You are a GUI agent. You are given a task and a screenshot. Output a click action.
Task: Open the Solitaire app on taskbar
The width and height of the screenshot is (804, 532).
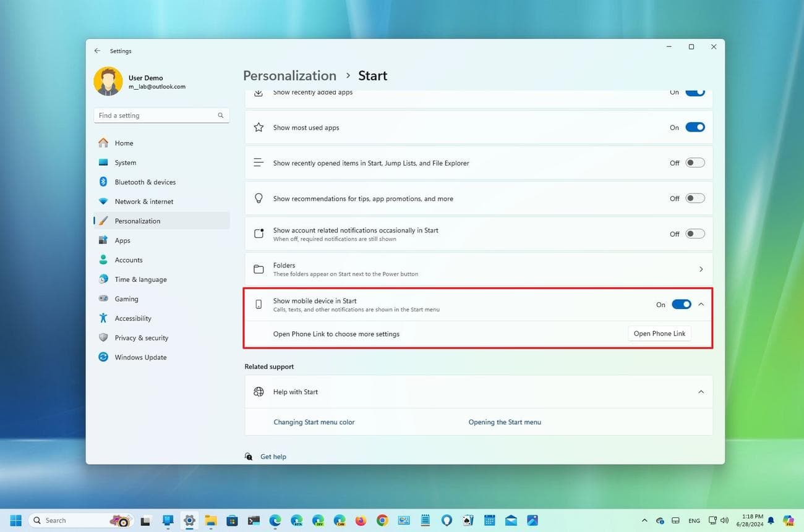468,520
